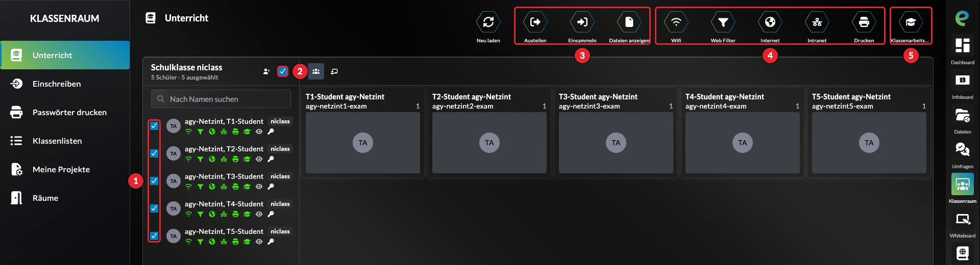980x265 pixels.
Task: Open the T4-Student screen preview
Action: [742, 143]
